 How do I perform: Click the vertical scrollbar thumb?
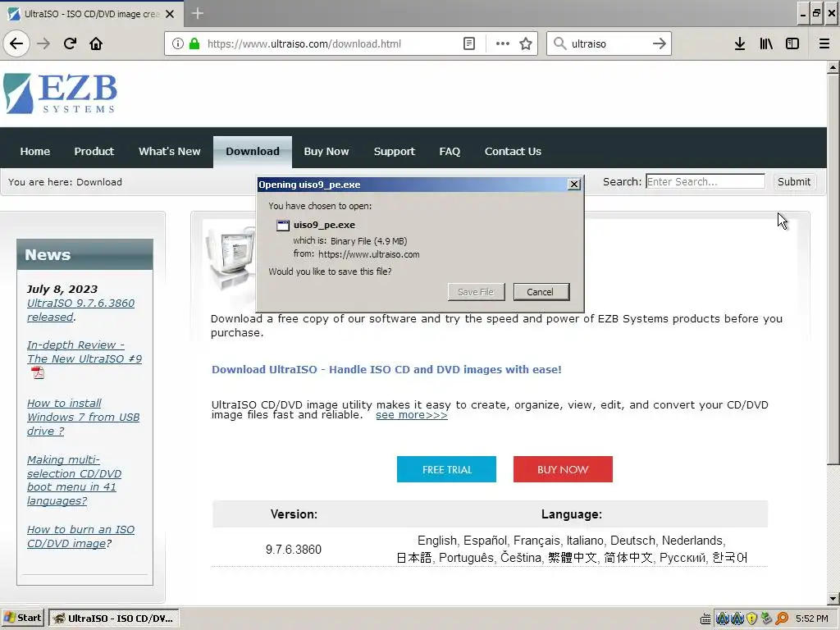[833, 269]
